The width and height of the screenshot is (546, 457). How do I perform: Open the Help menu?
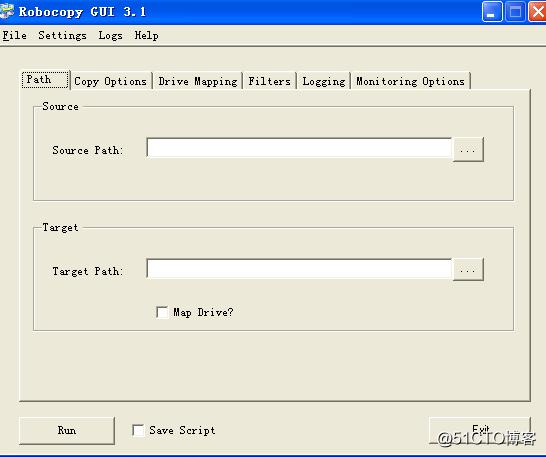pyautogui.click(x=146, y=36)
